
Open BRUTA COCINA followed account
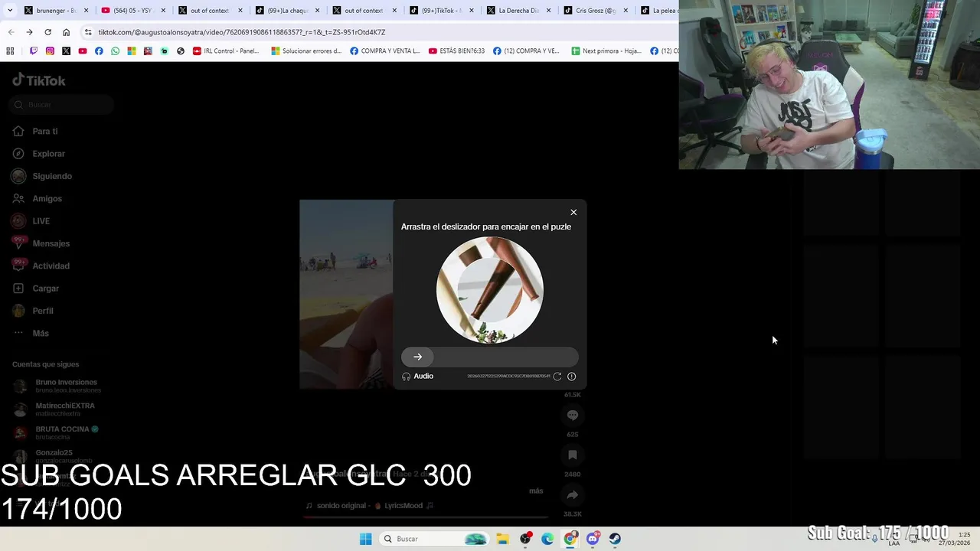[57, 432]
